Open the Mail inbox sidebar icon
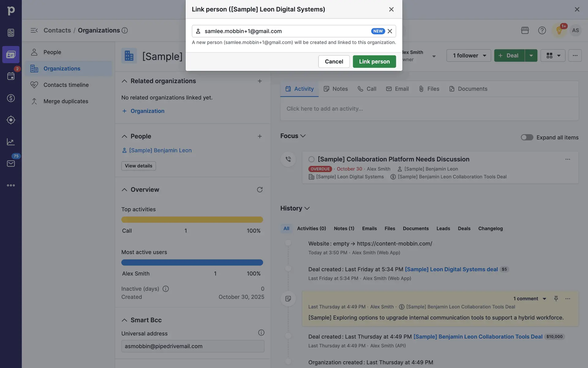This screenshot has width=588, height=368. pos(11,163)
